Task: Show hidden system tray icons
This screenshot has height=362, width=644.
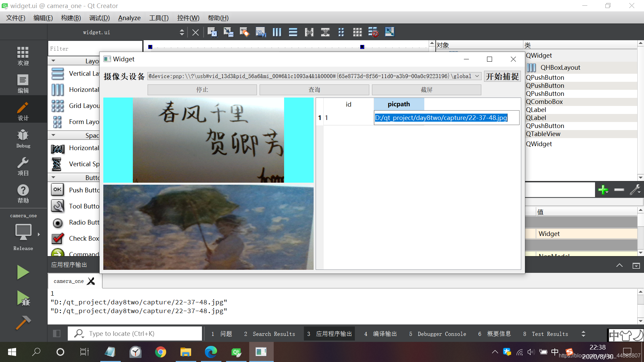Action: (495, 352)
